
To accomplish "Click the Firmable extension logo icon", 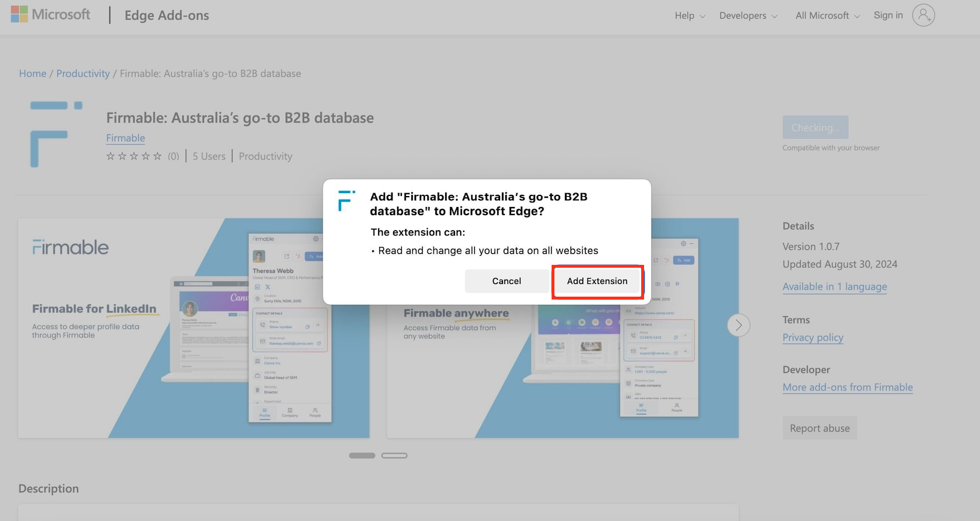I will point(56,134).
